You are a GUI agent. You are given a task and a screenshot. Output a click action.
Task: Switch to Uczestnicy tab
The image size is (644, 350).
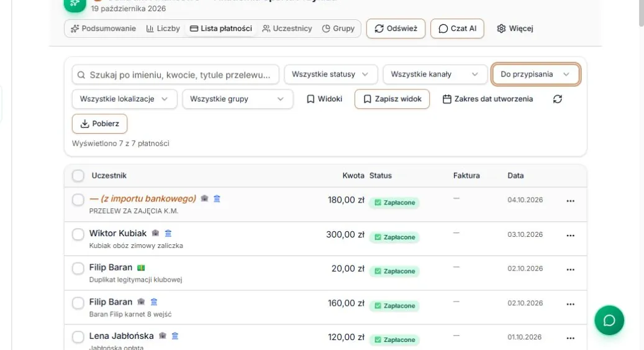coord(287,29)
